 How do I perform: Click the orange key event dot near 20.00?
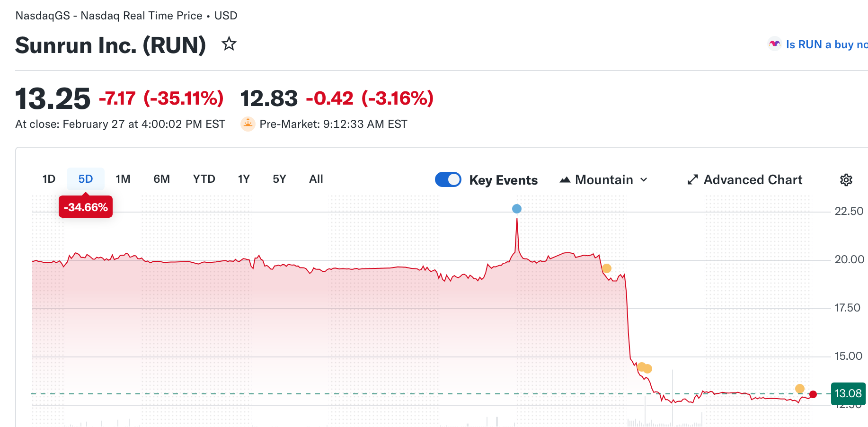pyautogui.click(x=607, y=268)
